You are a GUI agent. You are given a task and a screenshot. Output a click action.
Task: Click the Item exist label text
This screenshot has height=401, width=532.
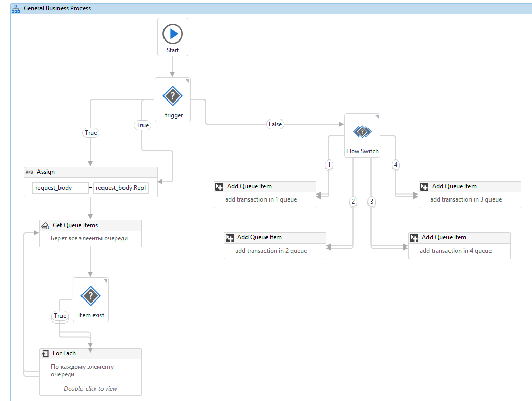[x=91, y=315]
